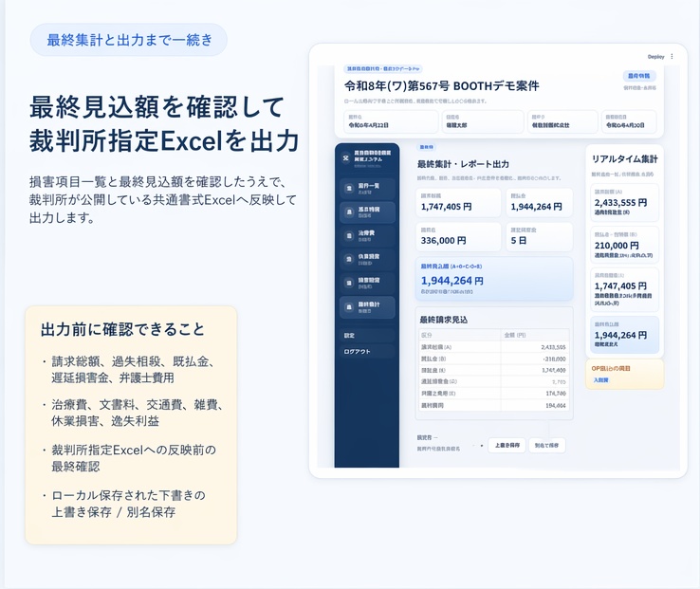Click the case title 令和8年(ワ)第567号 BOOTHデモ案件
The image size is (700, 589).
coord(441,85)
